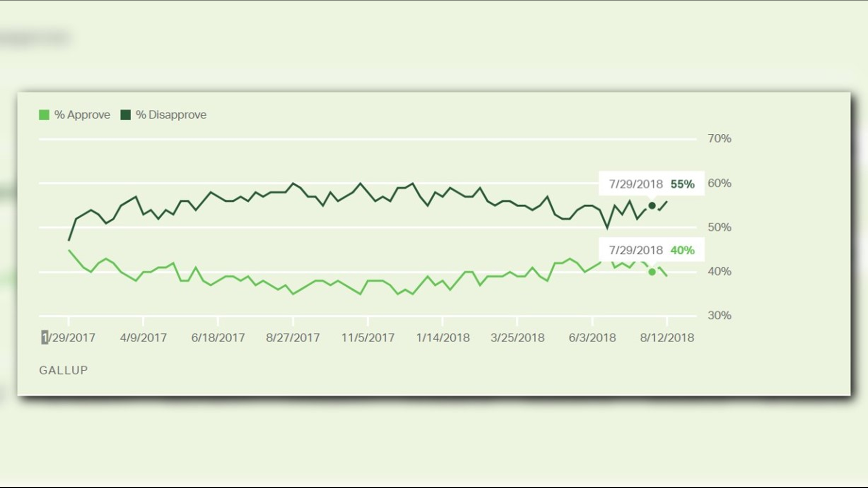Screen dimensions: 868x488
Task: Click the 6/18/2017 x-axis date
Action: 218,338
